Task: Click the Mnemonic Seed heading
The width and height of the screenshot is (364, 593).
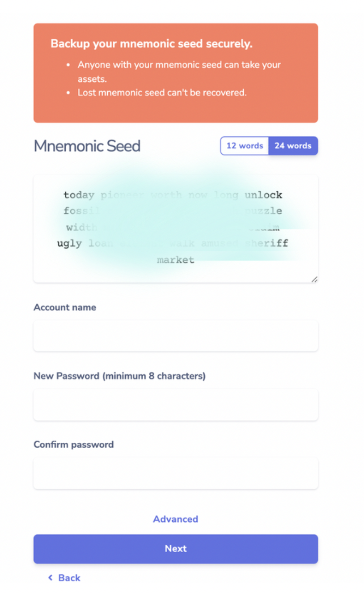Action: tap(87, 146)
